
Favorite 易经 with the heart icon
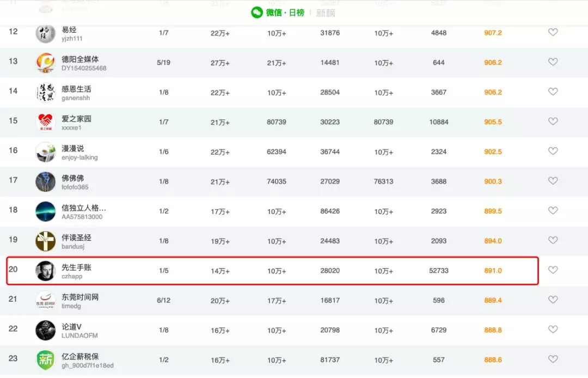[x=553, y=32]
